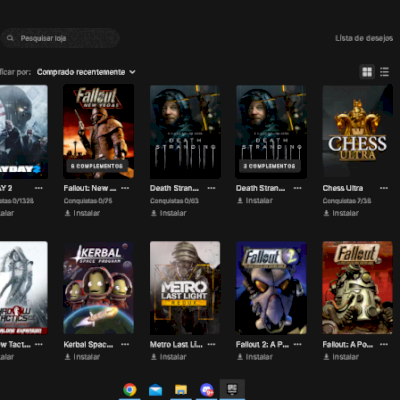Install Fallout: A Post Nuclear RPG
400x400 pixels.
pos(341,357)
